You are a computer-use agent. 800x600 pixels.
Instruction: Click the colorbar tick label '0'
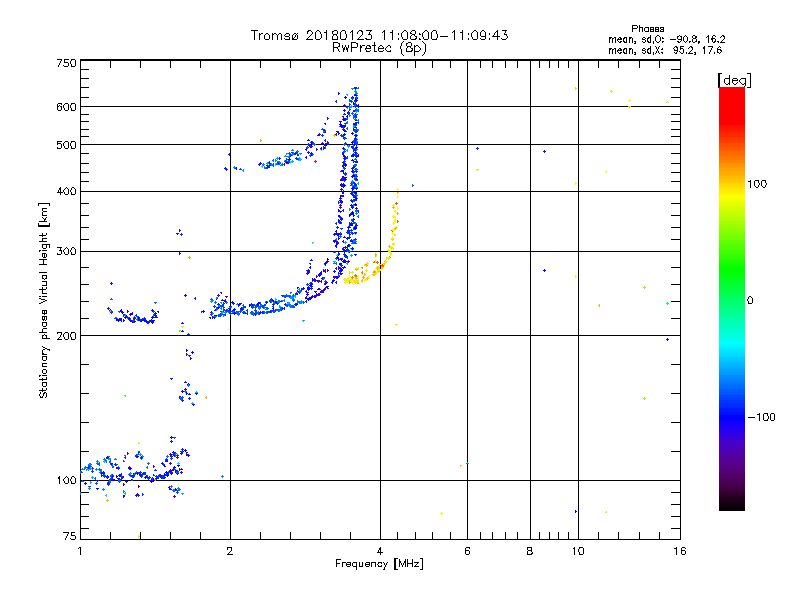pos(750,301)
